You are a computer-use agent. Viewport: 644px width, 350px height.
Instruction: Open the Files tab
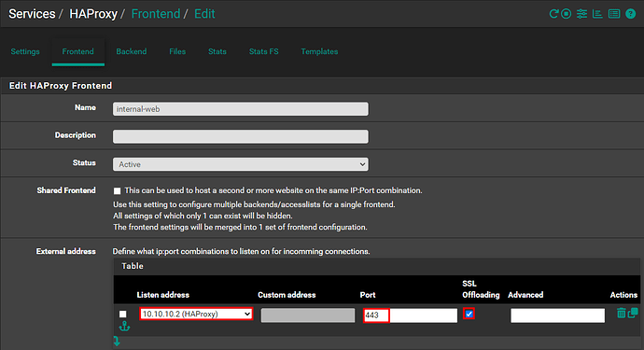tap(177, 51)
